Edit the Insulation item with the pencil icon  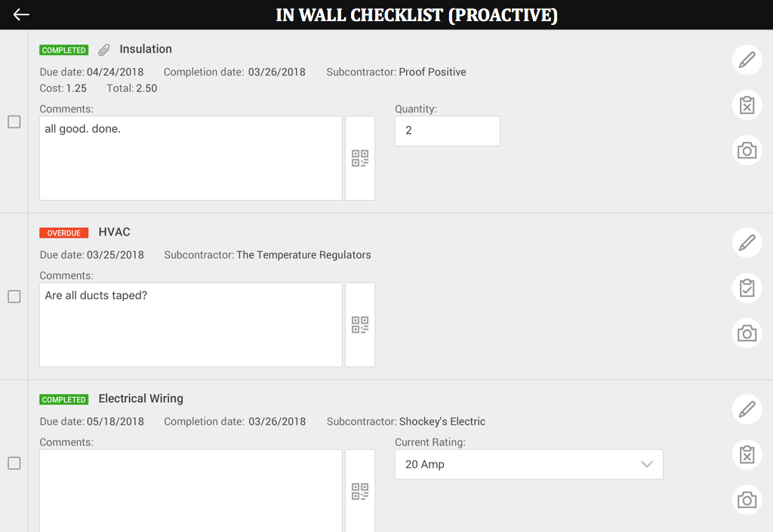pyautogui.click(x=747, y=60)
